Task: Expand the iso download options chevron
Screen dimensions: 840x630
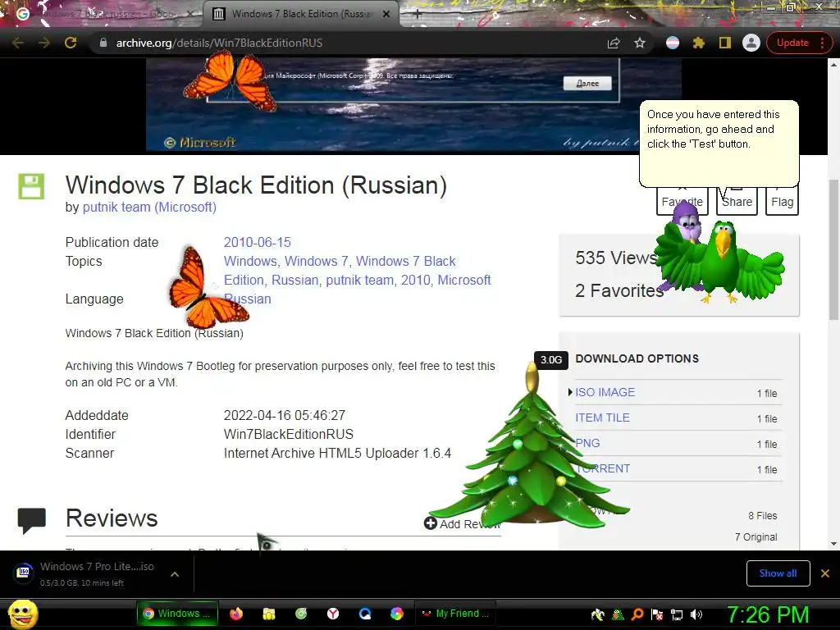Action: 174,573
